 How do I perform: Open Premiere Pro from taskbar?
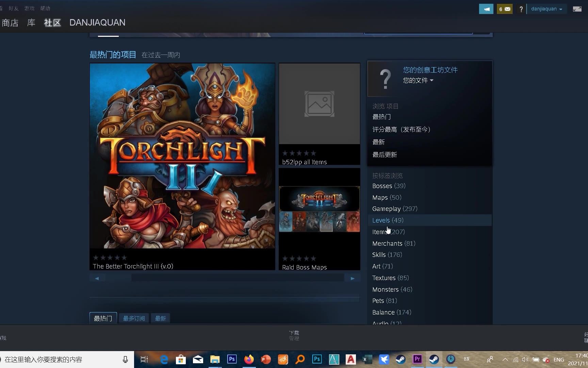417,359
